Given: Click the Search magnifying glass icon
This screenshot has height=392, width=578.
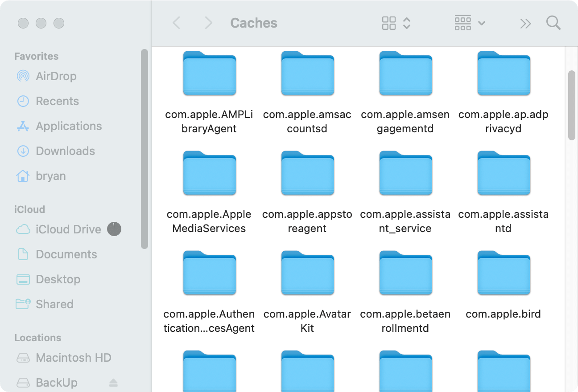Looking at the screenshot, I should pos(553,23).
